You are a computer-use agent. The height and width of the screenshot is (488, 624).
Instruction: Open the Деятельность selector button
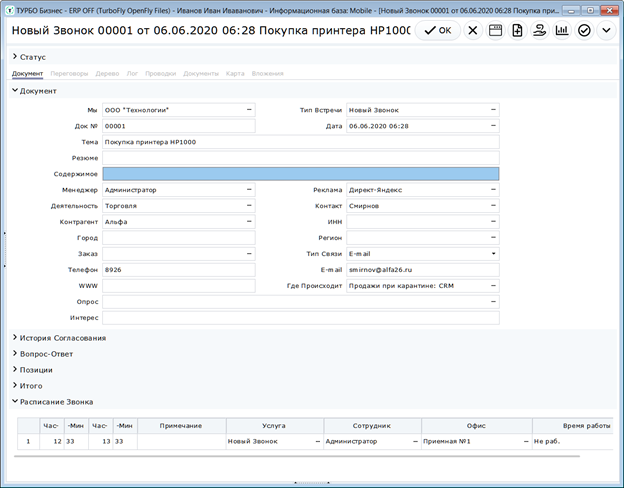pos(249,206)
